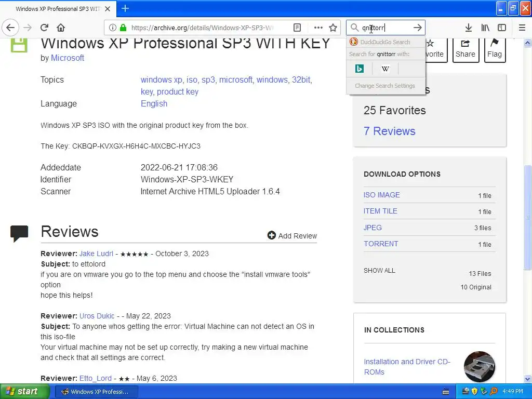
Task: Flag this item
Action: 495,49
